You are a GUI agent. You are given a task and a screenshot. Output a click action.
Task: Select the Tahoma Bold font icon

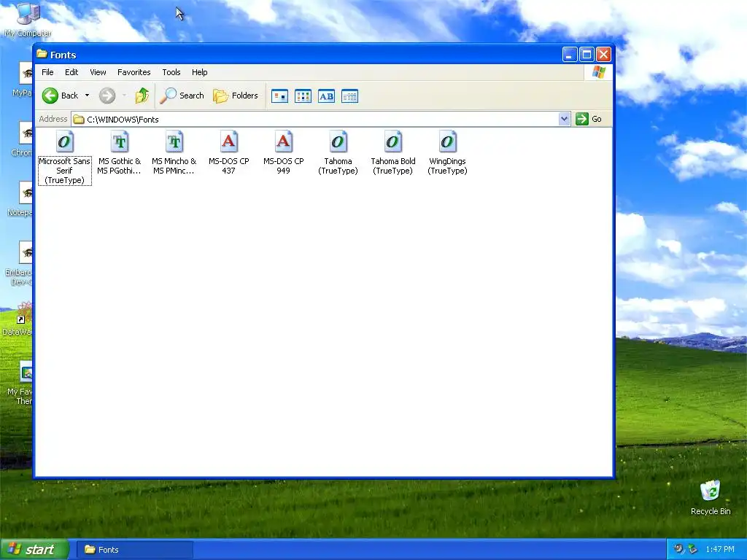(x=393, y=141)
